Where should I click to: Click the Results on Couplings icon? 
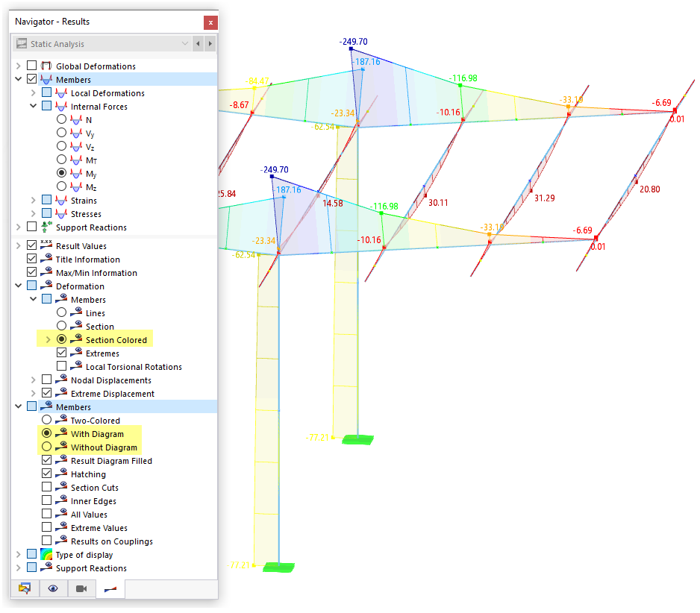point(61,540)
